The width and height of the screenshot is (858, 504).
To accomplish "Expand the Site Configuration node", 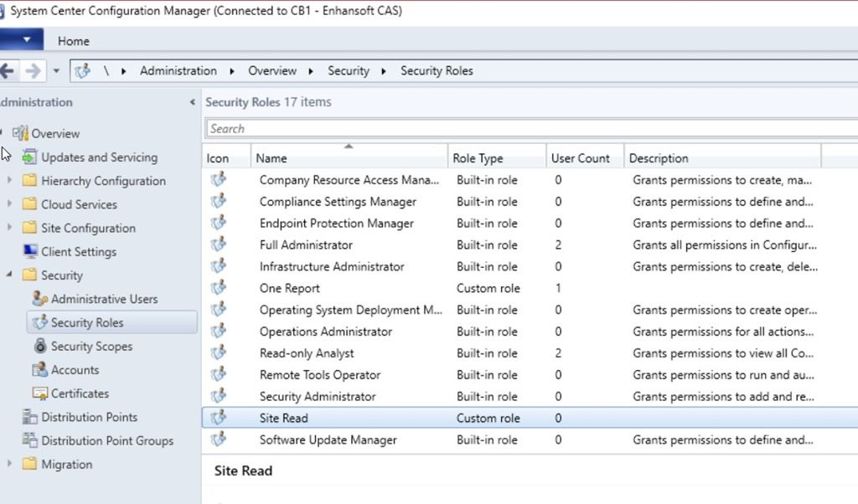I will (x=9, y=227).
